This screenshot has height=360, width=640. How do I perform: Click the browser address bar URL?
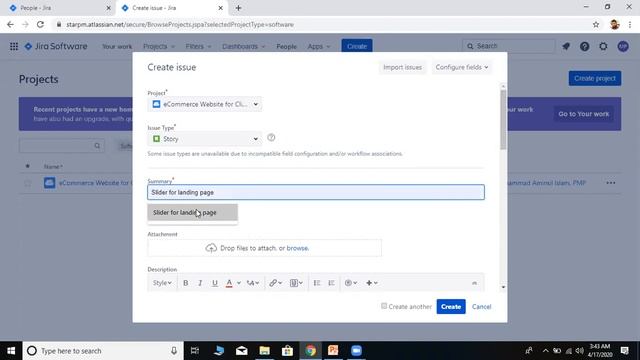(180, 24)
